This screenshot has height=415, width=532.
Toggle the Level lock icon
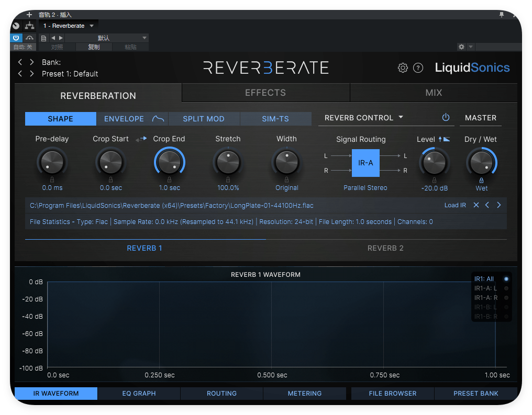point(434,180)
